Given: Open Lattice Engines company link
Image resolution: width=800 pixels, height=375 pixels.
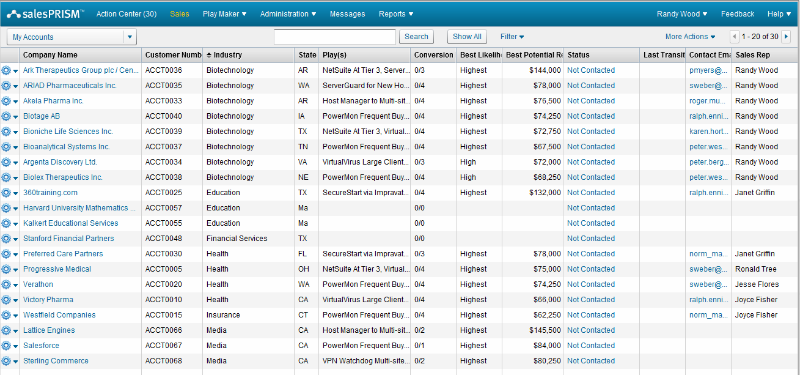Looking at the screenshot, I should (x=49, y=331).
